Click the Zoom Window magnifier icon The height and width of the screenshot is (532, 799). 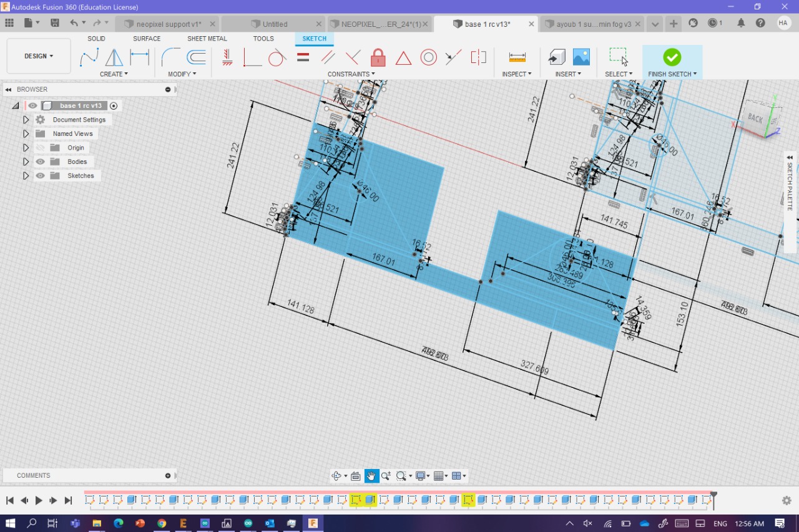pyautogui.click(x=401, y=476)
